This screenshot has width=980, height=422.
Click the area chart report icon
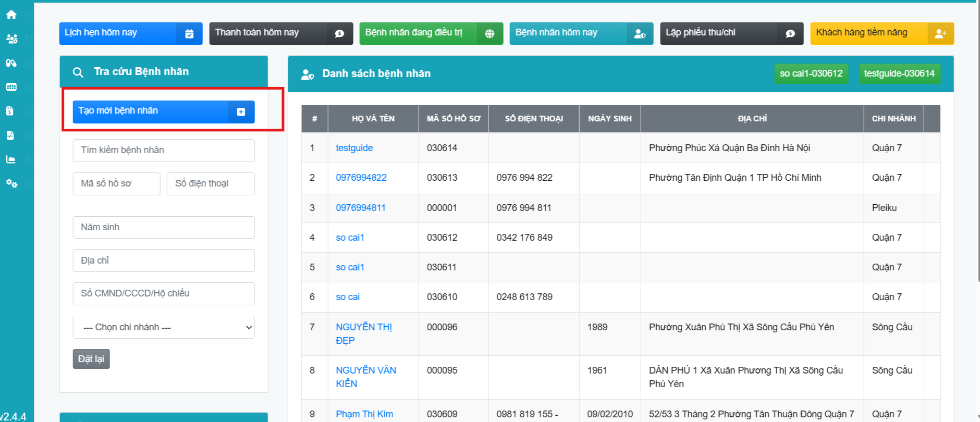click(x=11, y=159)
